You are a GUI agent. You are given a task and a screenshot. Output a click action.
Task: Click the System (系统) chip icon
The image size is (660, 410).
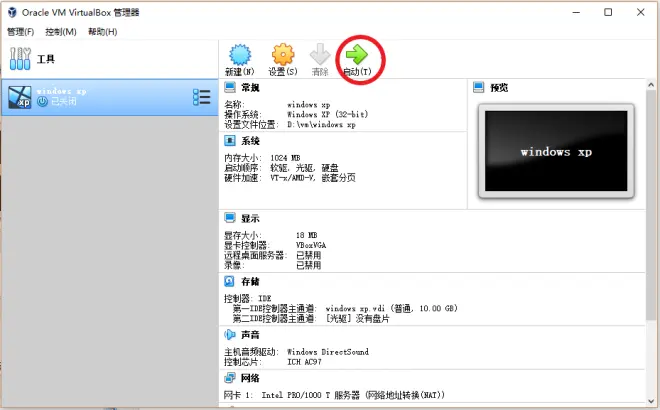(230, 141)
